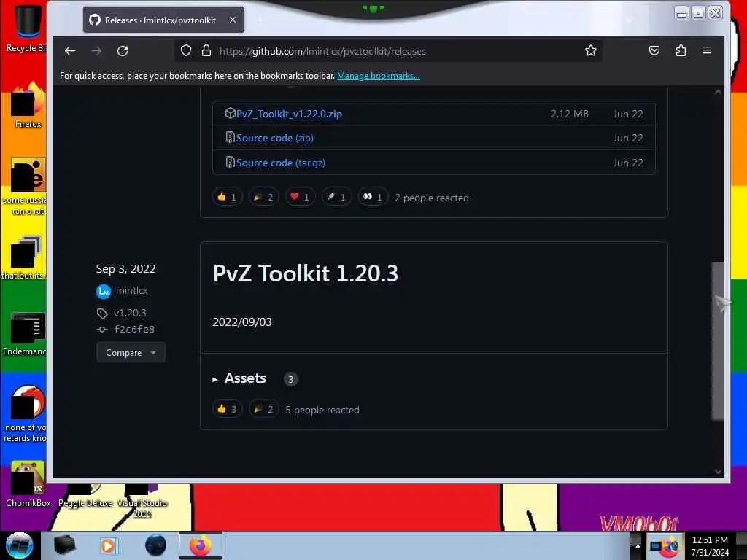The width and height of the screenshot is (747, 560).
Task: Click the forward navigation arrow
Action: [96, 51]
